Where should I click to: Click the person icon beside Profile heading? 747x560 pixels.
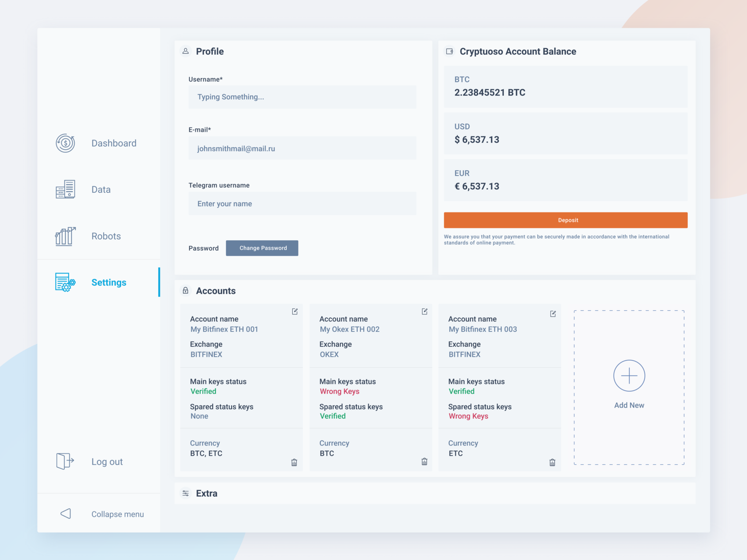185,51
